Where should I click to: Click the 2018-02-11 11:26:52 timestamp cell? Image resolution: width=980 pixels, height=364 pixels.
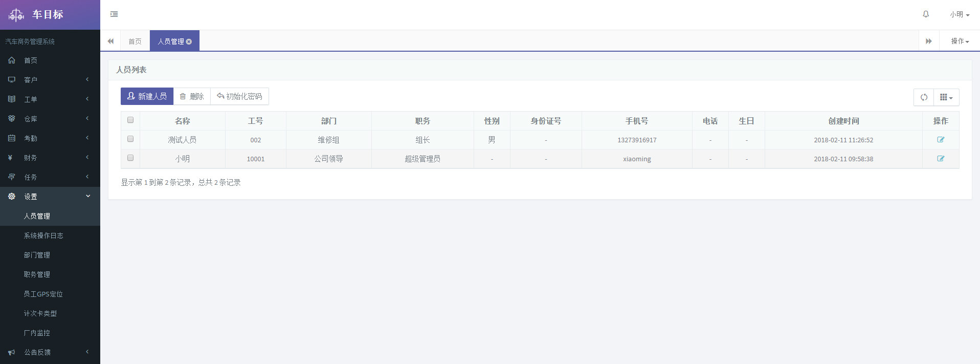[843, 140]
